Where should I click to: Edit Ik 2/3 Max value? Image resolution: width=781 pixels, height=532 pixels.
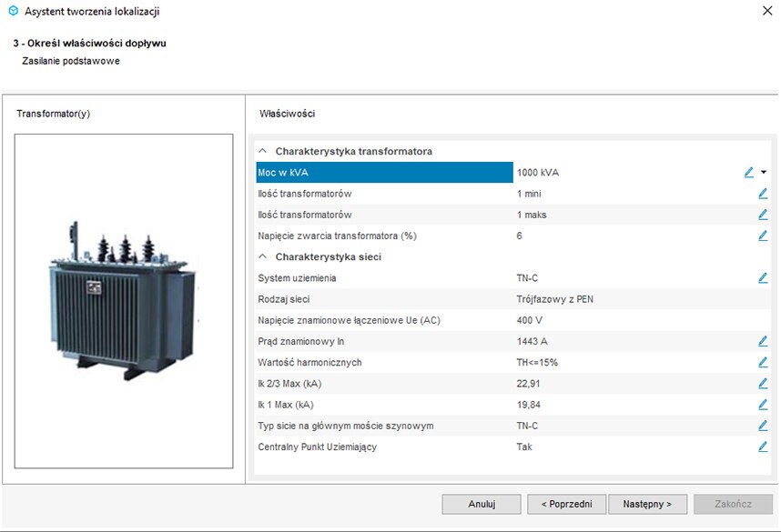pos(763,384)
